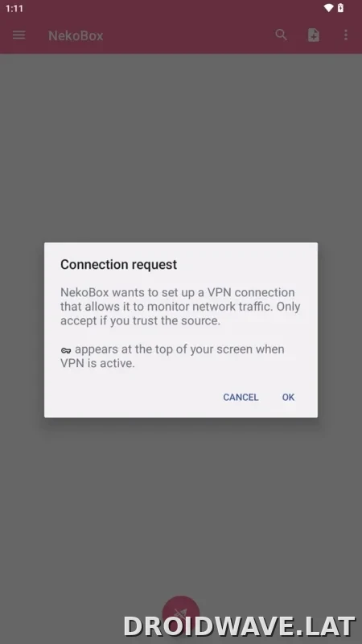Click the VPN key icon in dialog

click(66, 350)
